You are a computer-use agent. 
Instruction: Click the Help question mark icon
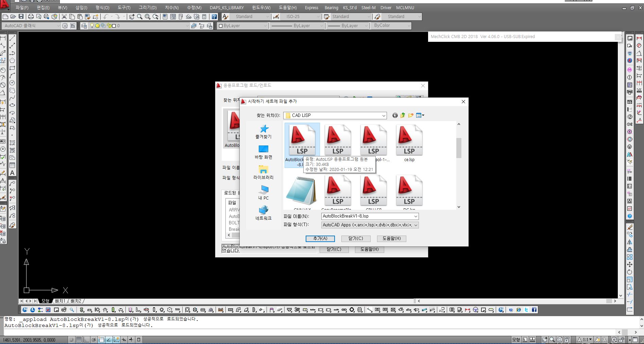pyautogui.click(x=214, y=17)
